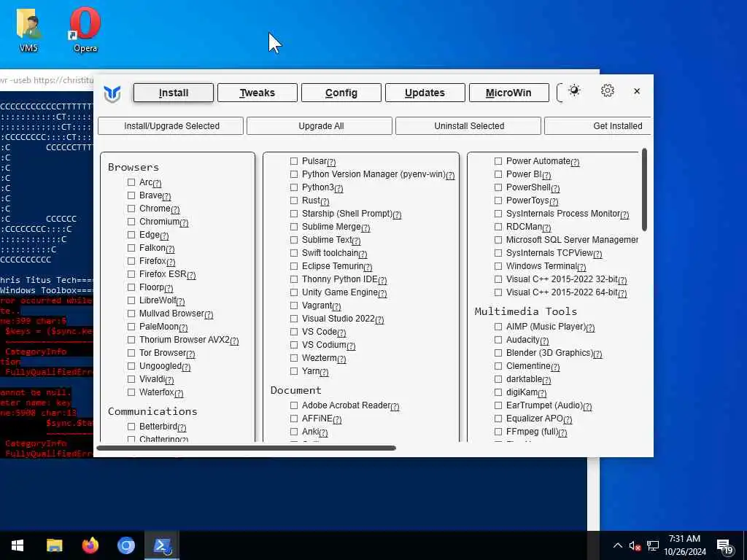Click the Communications category heading
747x560 pixels.
pyautogui.click(x=152, y=411)
